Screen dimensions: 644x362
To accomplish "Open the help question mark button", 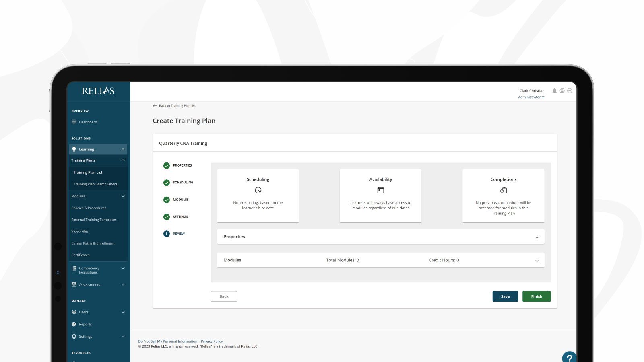I will click(x=569, y=358).
